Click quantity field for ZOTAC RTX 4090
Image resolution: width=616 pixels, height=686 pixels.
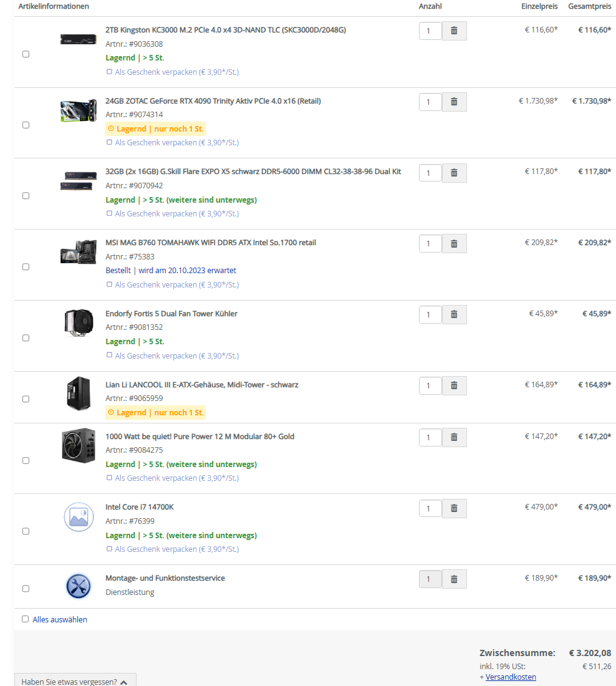click(x=430, y=102)
